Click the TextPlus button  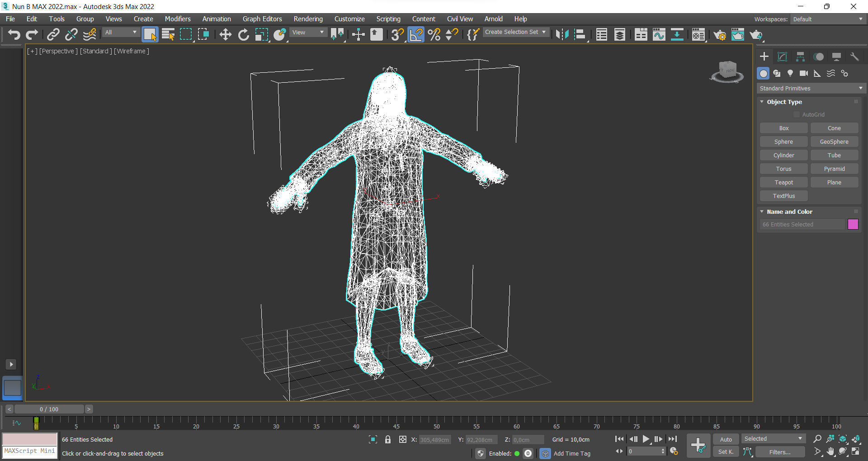pyautogui.click(x=783, y=196)
